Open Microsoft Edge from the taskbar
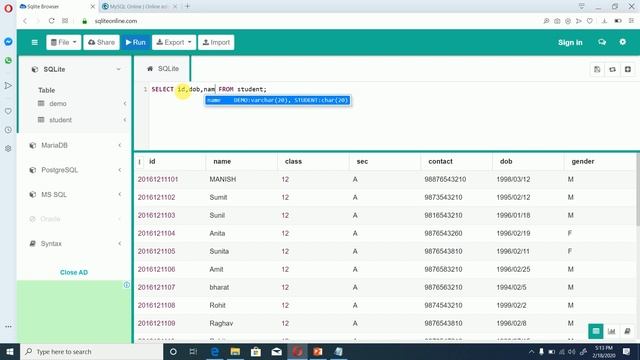640x360 pixels. click(x=215, y=351)
